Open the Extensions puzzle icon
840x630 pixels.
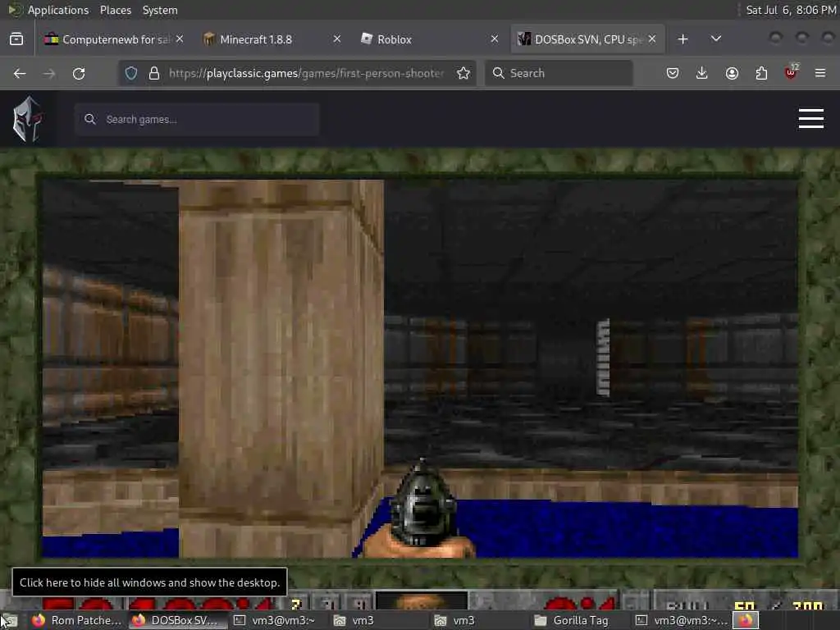tap(761, 73)
